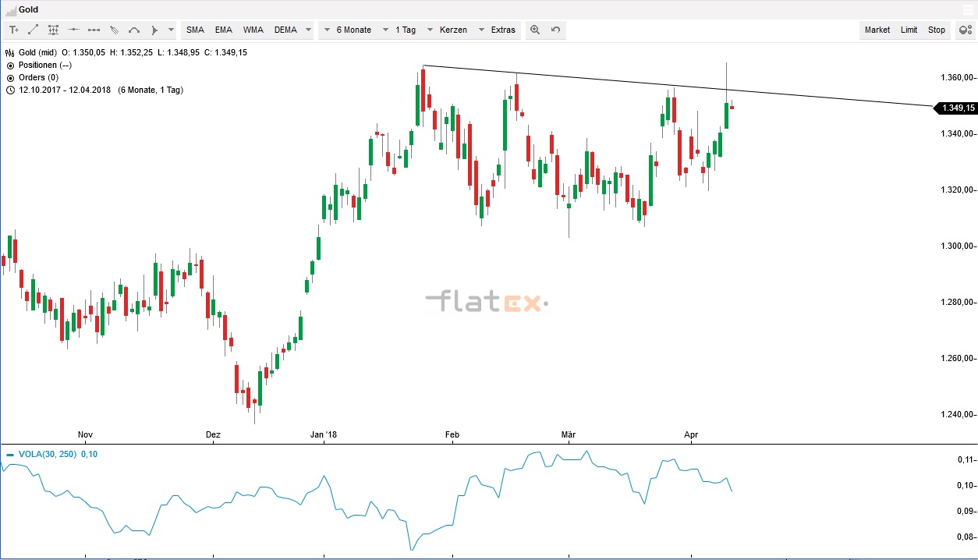Screen dimensions: 978x560
Task: Click the 0,11 volatility axis label
Action: (966, 460)
